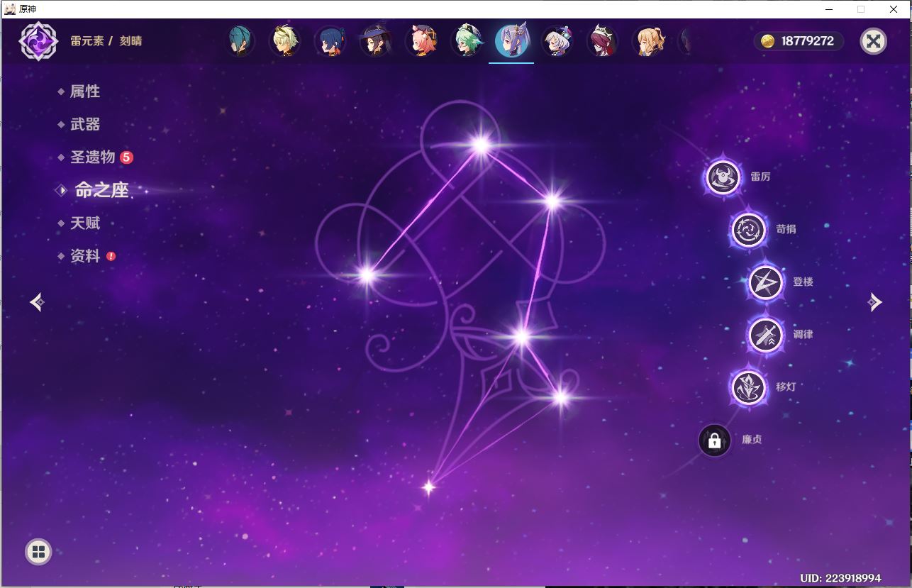Open the 圣遗物 artifacts section
912x588 pixels.
pyautogui.click(x=94, y=157)
